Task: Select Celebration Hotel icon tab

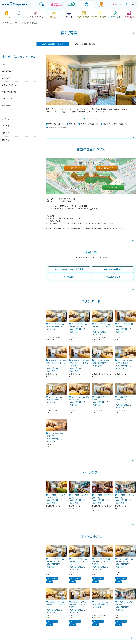Action: pos(115,15)
